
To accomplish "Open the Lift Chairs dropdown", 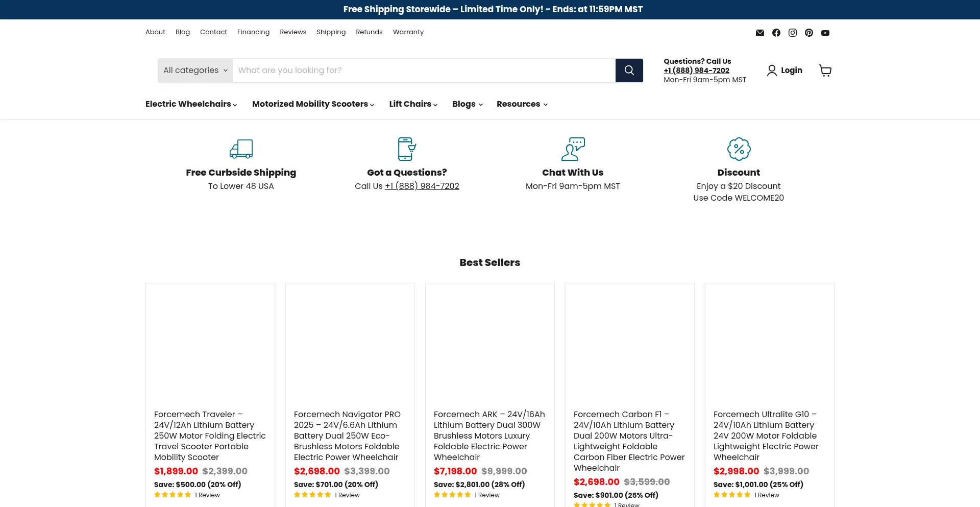I will pyautogui.click(x=413, y=104).
